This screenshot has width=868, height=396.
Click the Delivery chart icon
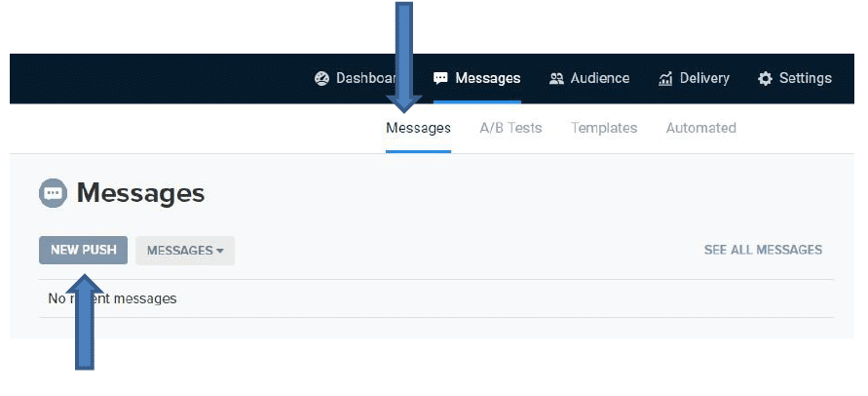666,79
